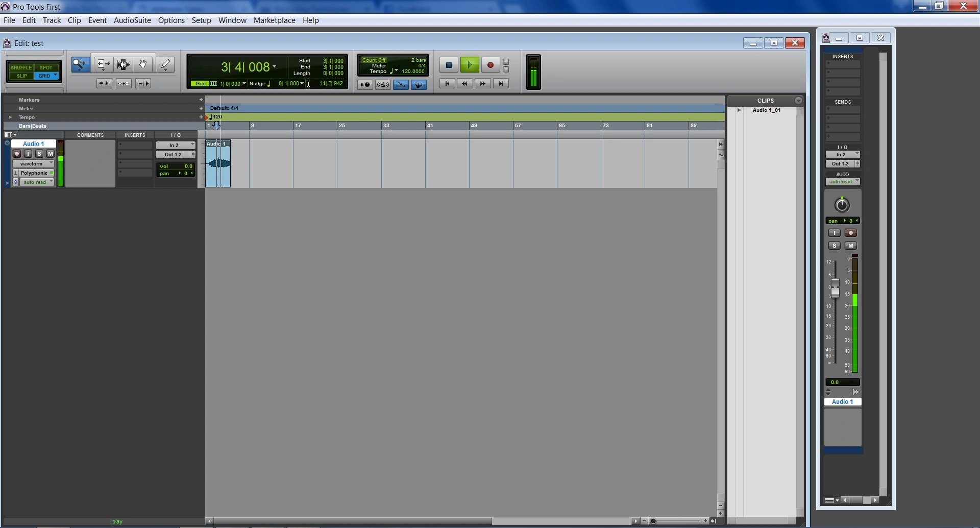Open the track view waveform dropdown

click(33, 163)
